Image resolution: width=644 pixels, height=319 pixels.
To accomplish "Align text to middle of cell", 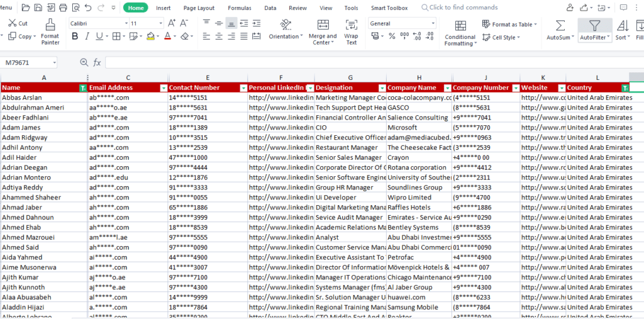I will point(219,23).
